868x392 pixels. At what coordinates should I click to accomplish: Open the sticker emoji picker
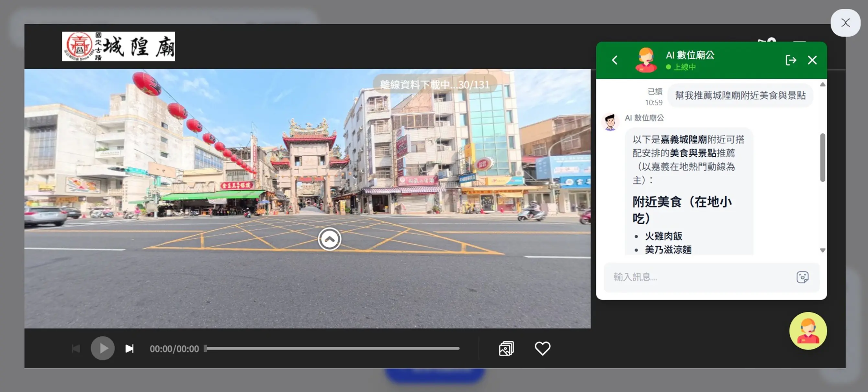tap(802, 277)
